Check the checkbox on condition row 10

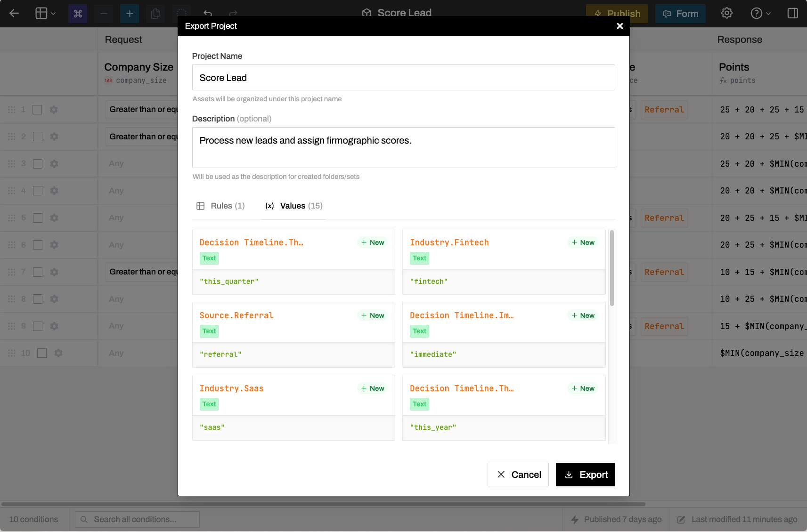(41, 353)
